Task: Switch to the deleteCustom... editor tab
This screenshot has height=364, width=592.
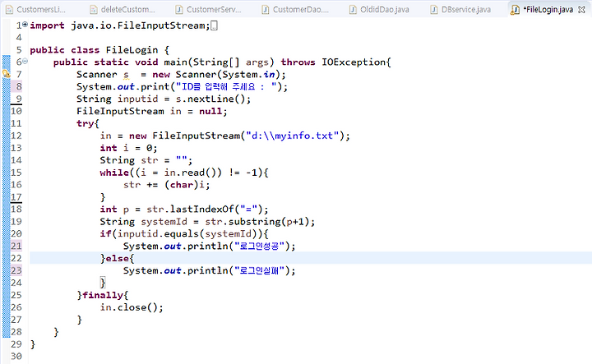Action: (123, 9)
